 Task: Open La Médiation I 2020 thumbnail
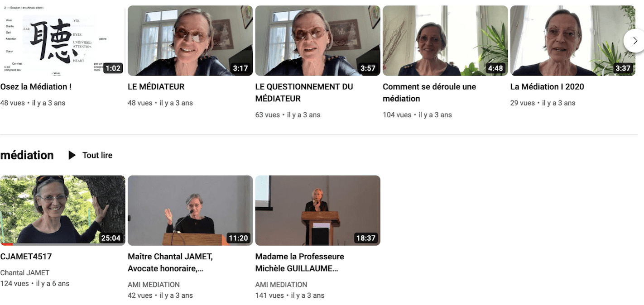tap(572, 40)
